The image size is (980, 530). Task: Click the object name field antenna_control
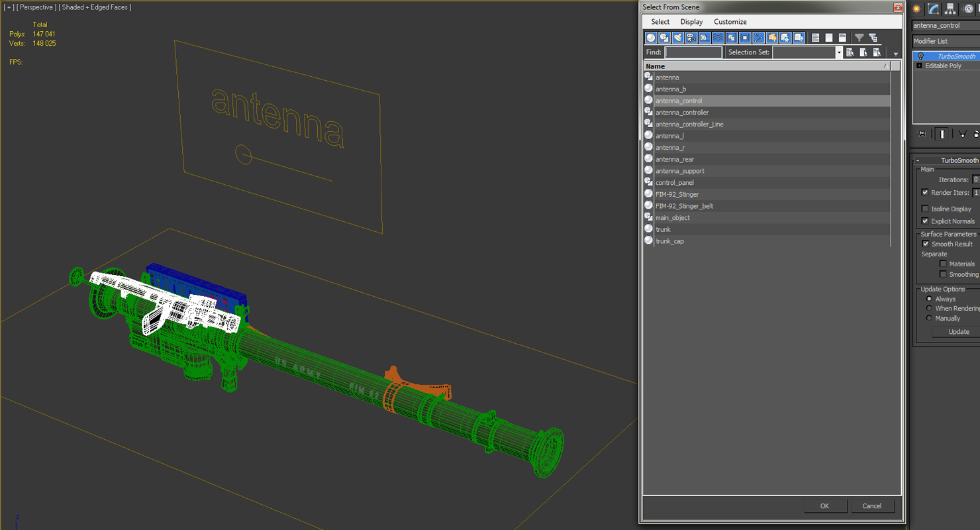click(x=946, y=25)
